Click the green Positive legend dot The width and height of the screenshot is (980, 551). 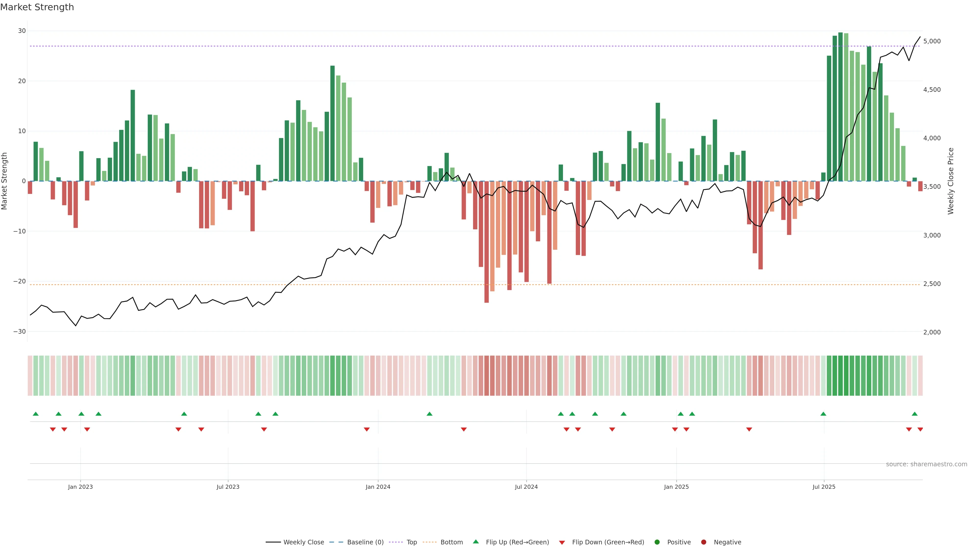[x=657, y=542]
